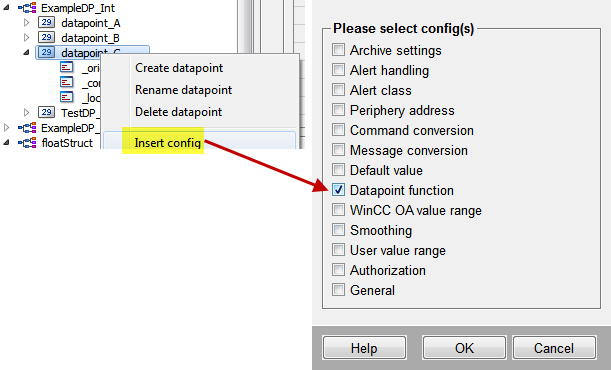Confirm selection with the OK button
Image resolution: width=611 pixels, height=370 pixels.
click(x=464, y=347)
